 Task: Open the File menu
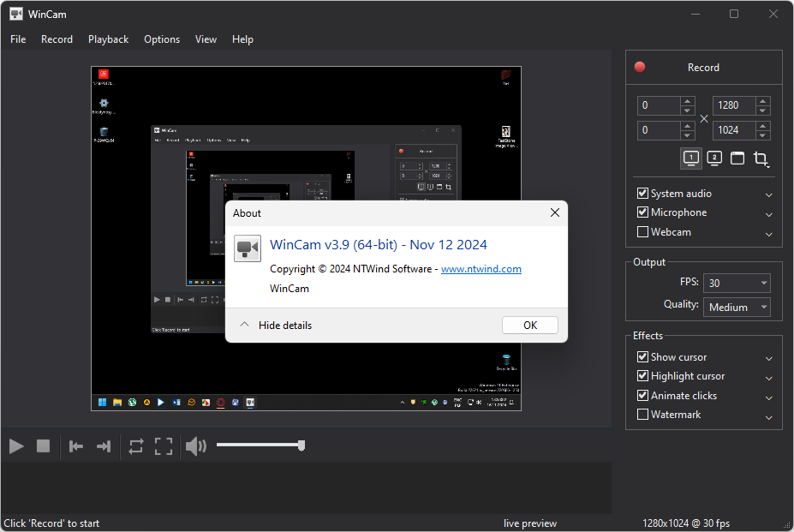click(x=18, y=39)
